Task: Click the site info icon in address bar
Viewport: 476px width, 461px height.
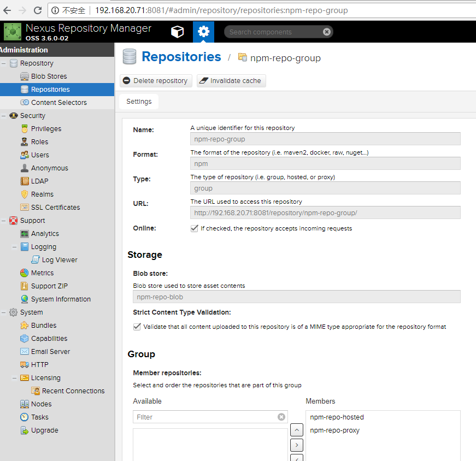Action: (55, 10)
